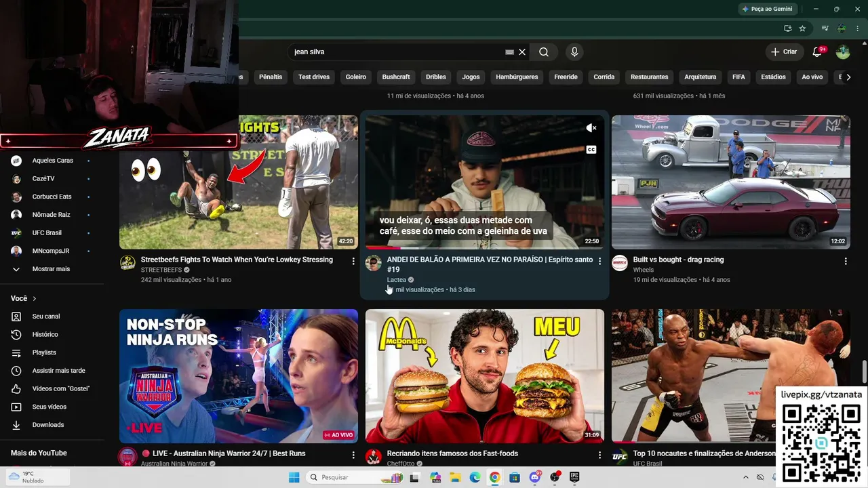This screenshot has width=868, height=488.
Task: Open more options for ANDEI DE BALÃO video
Action: coord(599,261)
